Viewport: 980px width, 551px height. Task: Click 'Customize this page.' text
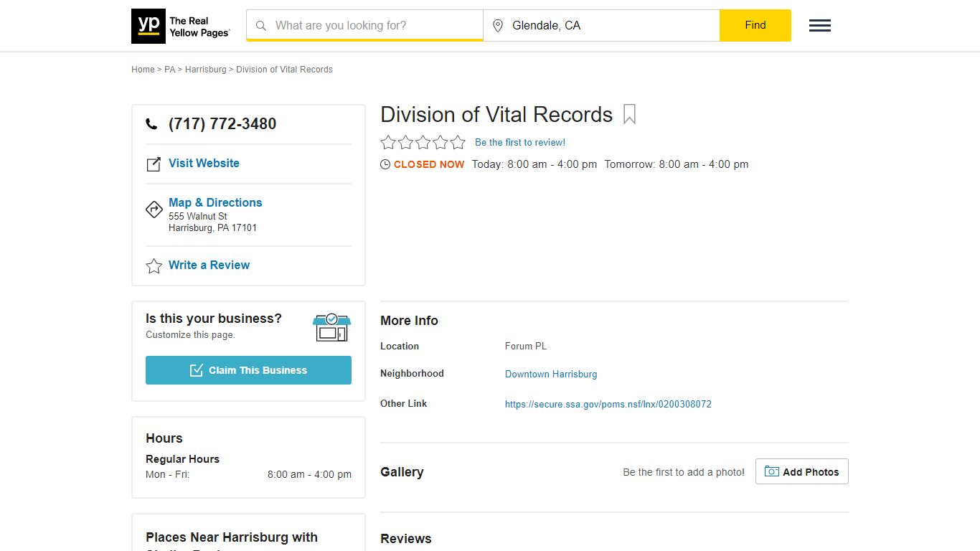point(190,334)
